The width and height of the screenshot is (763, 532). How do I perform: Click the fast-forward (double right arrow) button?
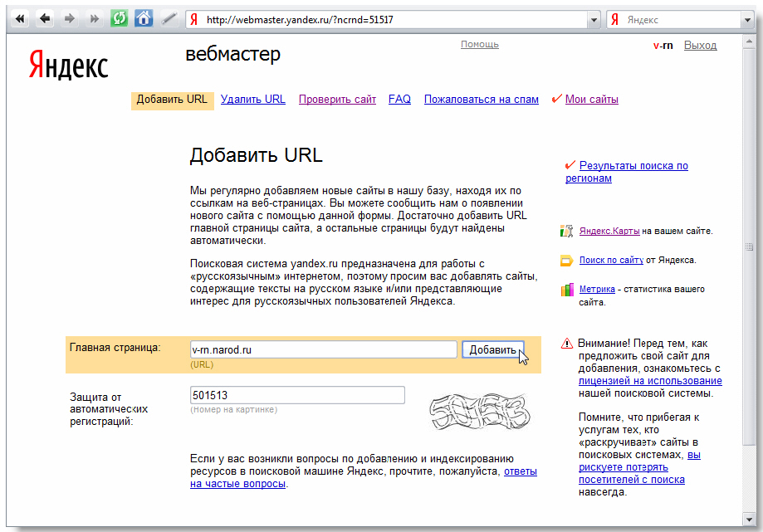(94, 18)
